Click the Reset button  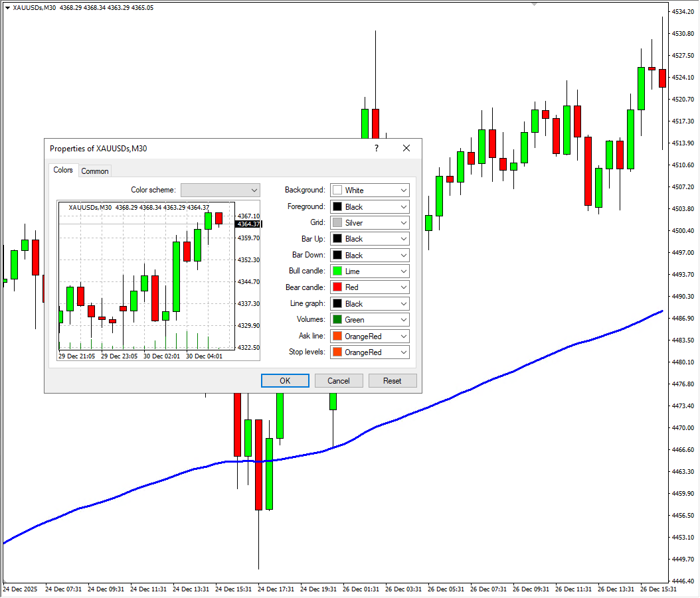[392, 381]
